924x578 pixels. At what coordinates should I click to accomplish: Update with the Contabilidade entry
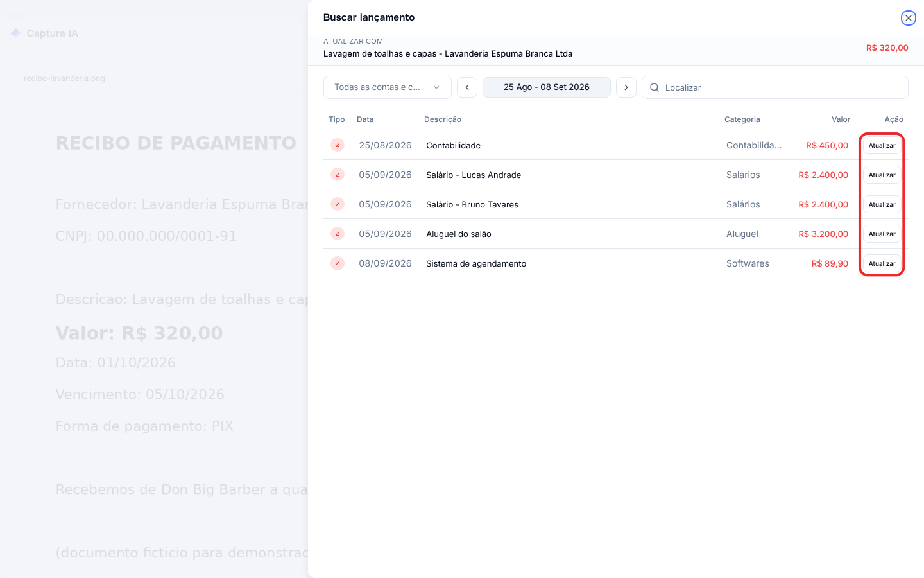point(882,145)
